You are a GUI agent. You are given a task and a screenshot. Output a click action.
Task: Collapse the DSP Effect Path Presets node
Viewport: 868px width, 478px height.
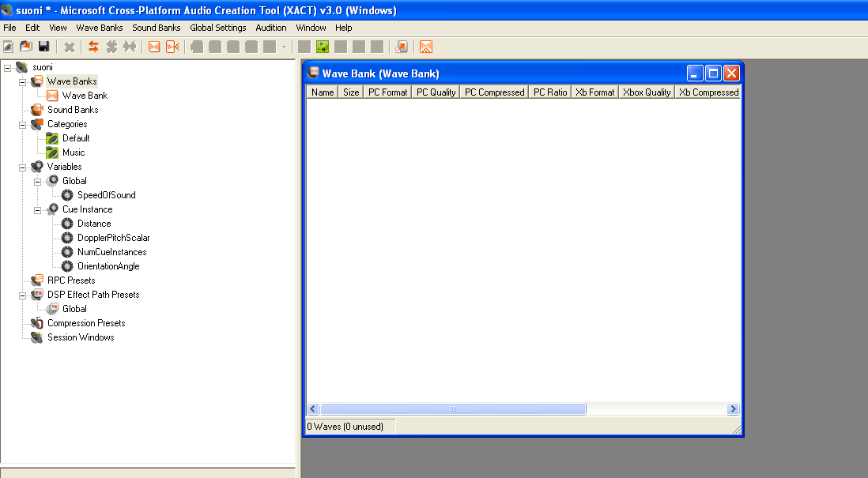click(23, 295)
